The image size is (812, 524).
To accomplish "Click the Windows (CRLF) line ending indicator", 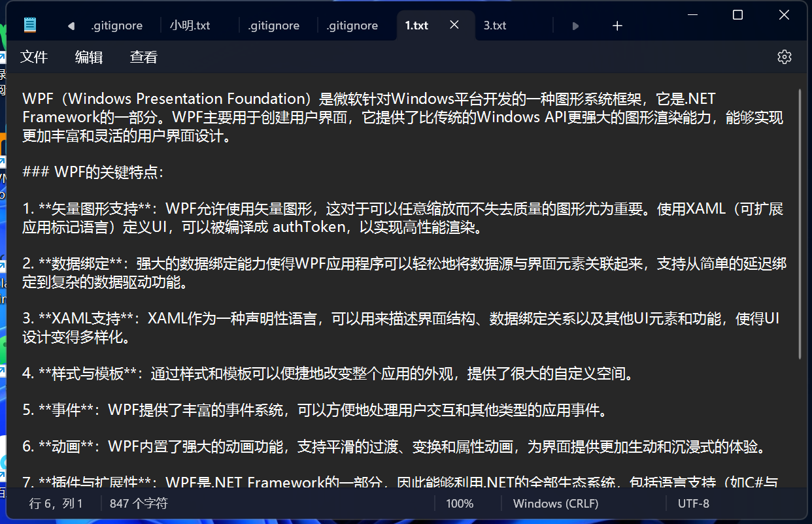I will tap(555, 503).
